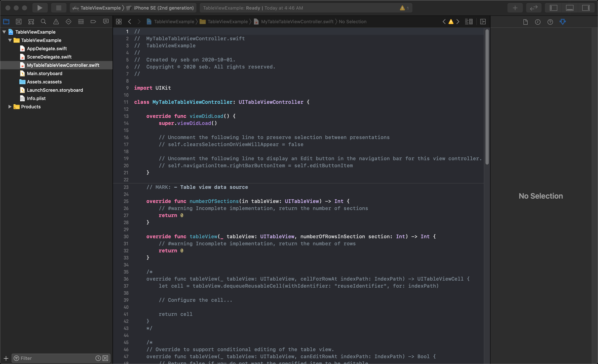Open the Library with plus button
Viewport: 598px width, 364px height.
515,8
